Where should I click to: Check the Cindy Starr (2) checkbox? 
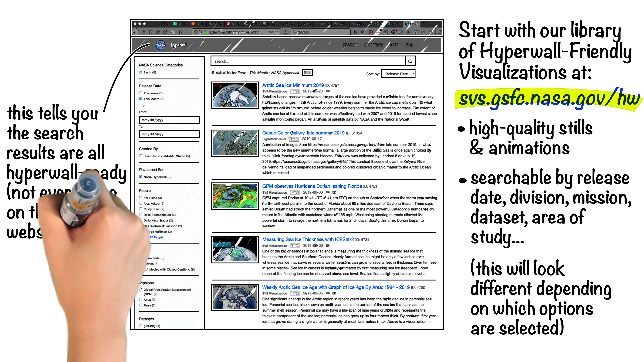[141, 209]
